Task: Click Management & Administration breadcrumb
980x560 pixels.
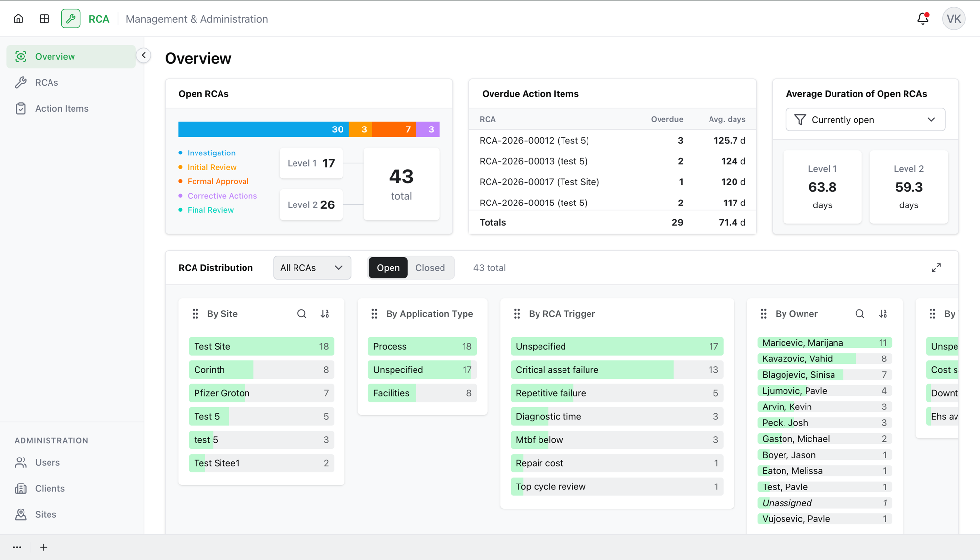Action: [x=196, y=19]
